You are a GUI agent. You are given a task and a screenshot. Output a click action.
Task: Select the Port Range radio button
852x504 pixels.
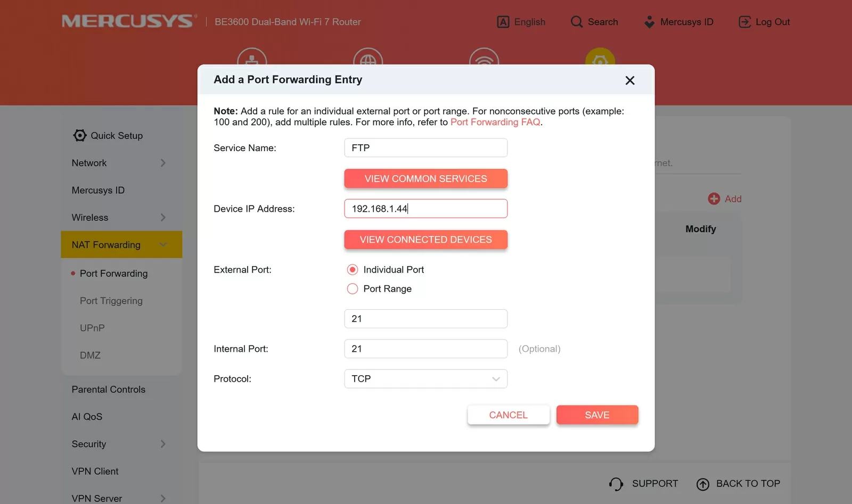pos(353,289)
